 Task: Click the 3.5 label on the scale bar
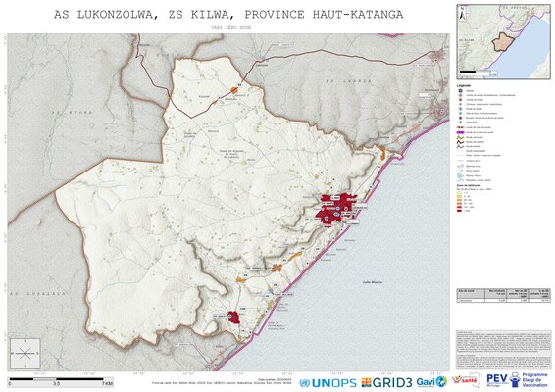(57, 383)
